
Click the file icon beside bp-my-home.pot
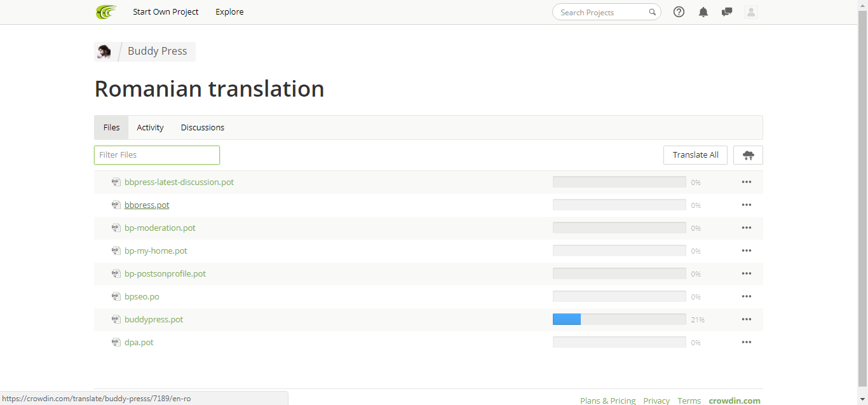point(116,251)
